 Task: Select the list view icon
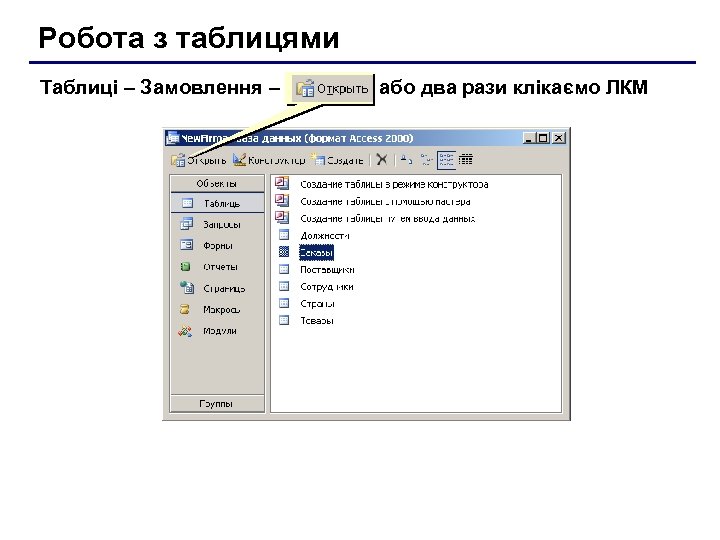[x=446, y=160]
